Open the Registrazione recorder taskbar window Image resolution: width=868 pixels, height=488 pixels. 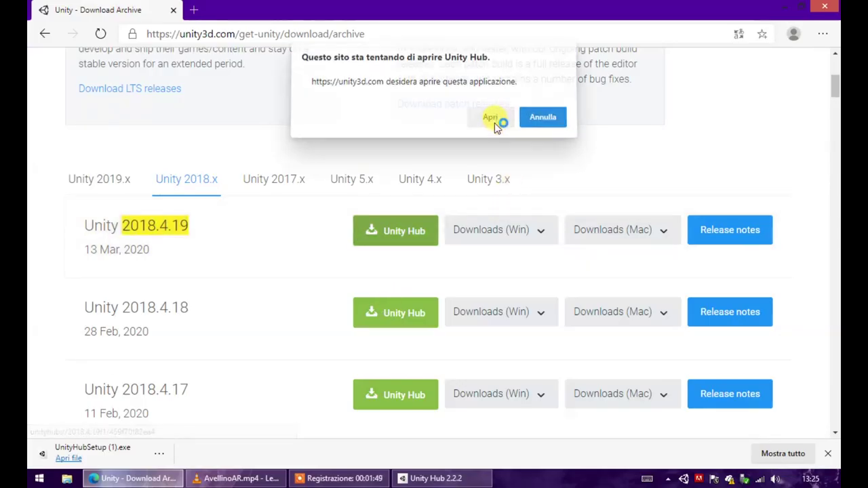coord(338,478)
